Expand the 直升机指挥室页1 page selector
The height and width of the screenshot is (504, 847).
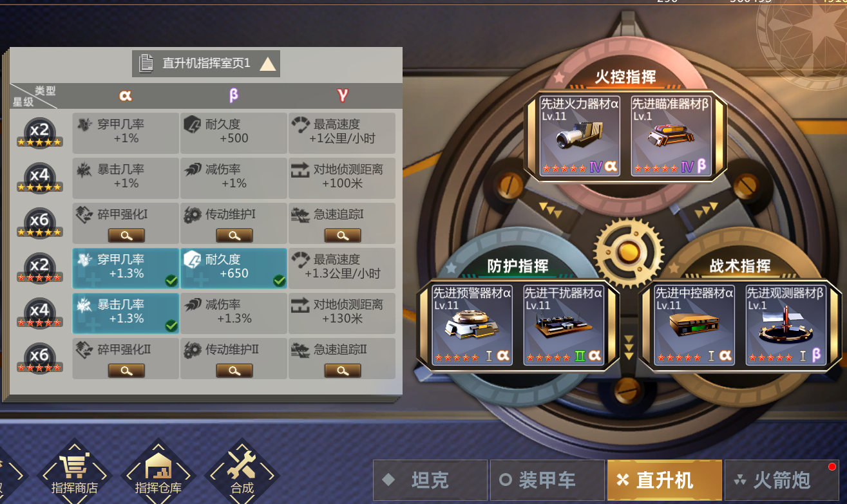point(206,63)
